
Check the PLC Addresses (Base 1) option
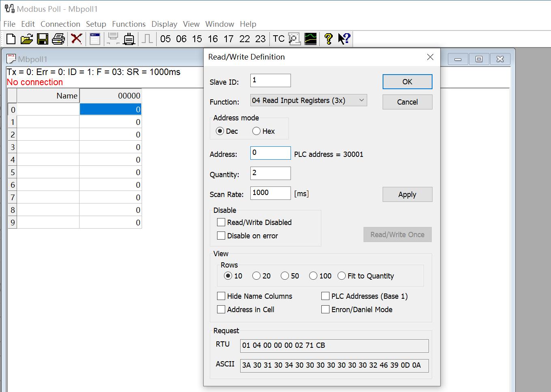pyautogui.click(x=325, y=296)
